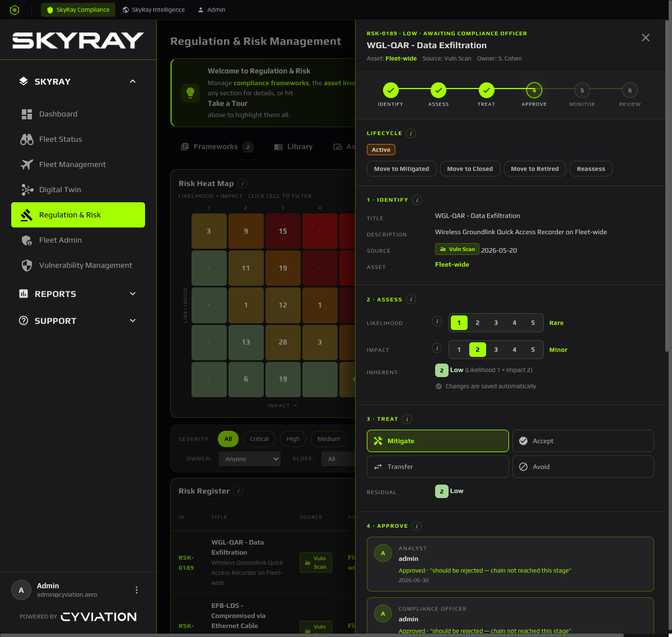
Task: Select the Mitigate treatment option
Action: pyautogui.click(x=438, y=441)
